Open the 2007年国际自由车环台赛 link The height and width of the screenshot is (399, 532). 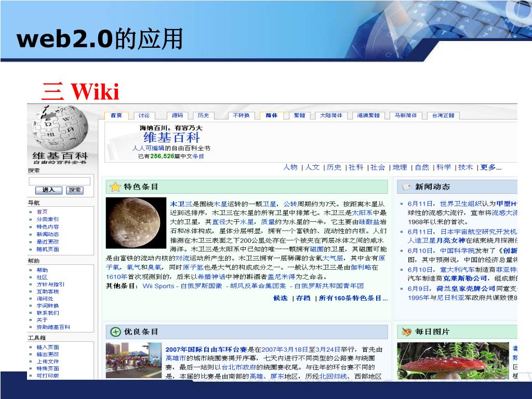[207, 350]
